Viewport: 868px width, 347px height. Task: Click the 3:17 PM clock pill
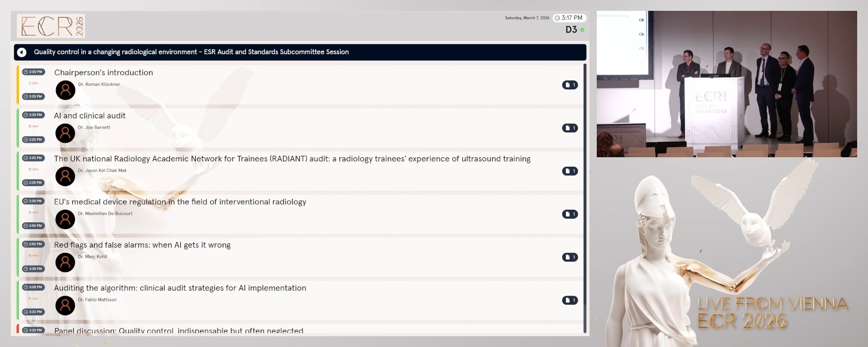[x=569, y=18]
